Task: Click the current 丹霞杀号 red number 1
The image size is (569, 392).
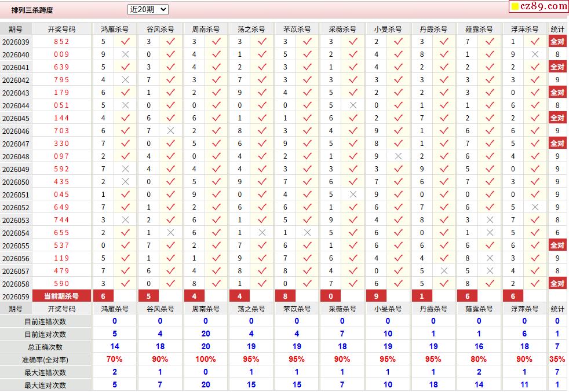Action: coord(422,296)
